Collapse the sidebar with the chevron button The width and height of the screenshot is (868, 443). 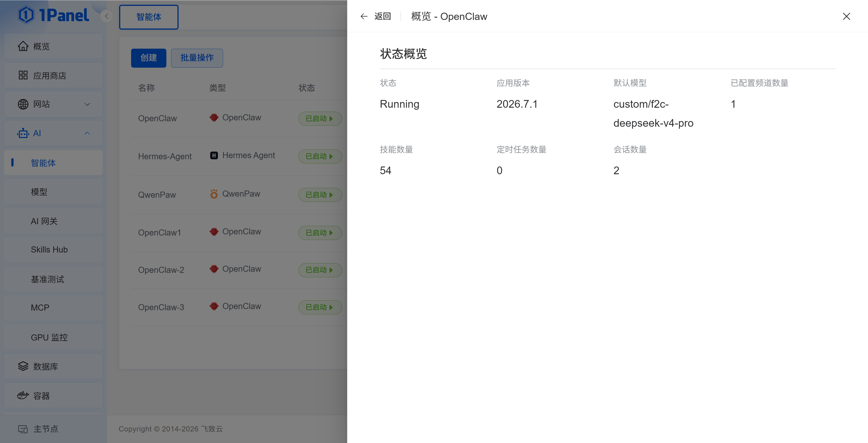click(106, 16)
